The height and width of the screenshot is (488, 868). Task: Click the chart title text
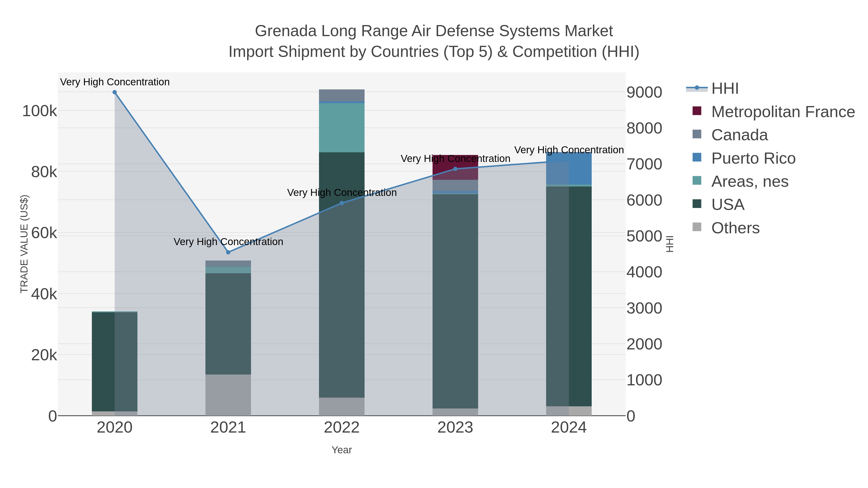click(434, 41)
